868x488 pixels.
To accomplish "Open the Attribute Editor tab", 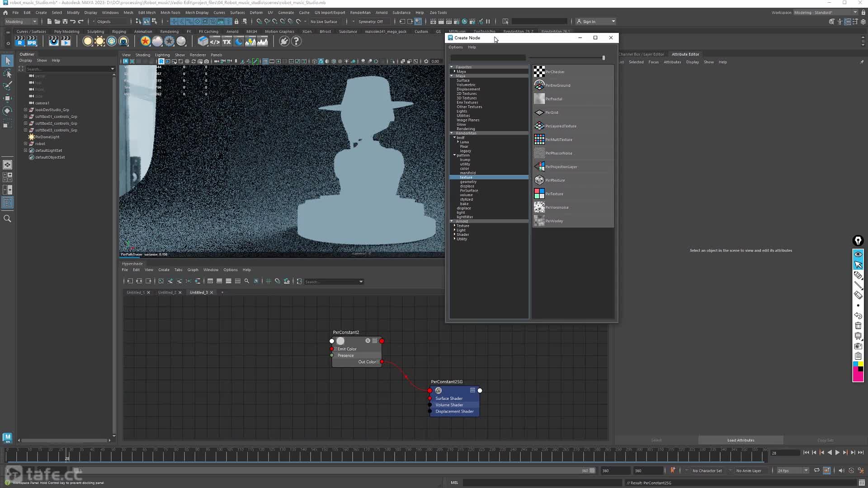I will (x=685, y=54).
